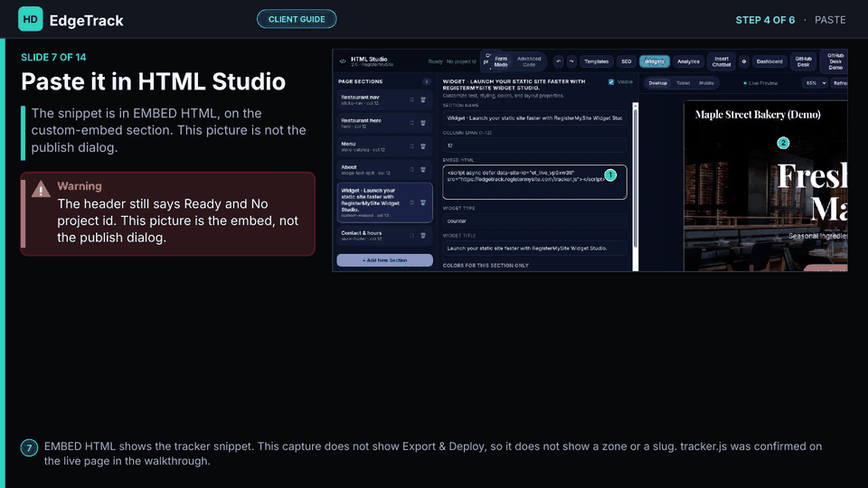Image resolution: width=868 pixels, height=488 pixels.
Task: Click the "Ready" status text
Action: point(435,61)
